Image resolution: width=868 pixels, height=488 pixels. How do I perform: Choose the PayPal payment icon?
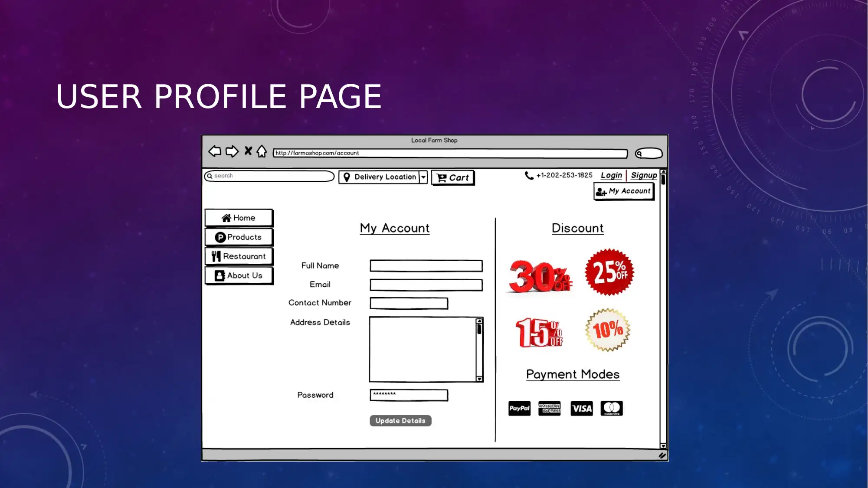coord(519,408)
